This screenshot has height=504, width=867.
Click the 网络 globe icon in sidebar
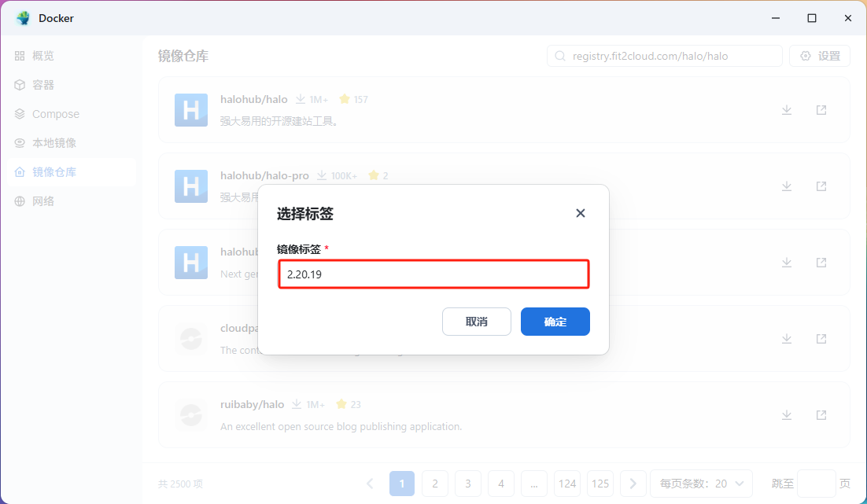20,201
